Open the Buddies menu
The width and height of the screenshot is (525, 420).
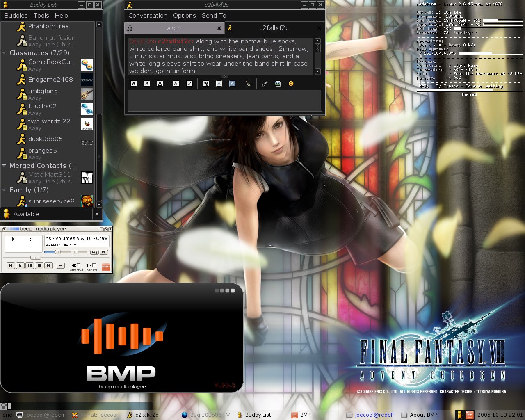(16, 16)
